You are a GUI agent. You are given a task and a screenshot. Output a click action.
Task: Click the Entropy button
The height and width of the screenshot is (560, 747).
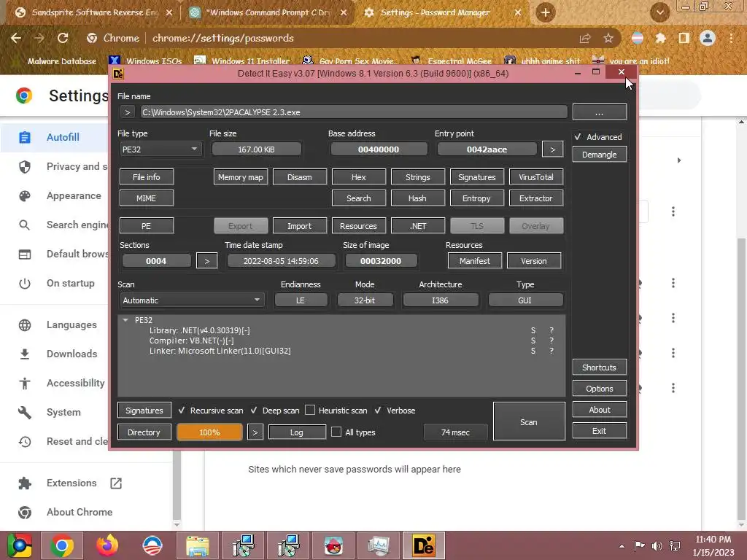(x=476, y=198)
